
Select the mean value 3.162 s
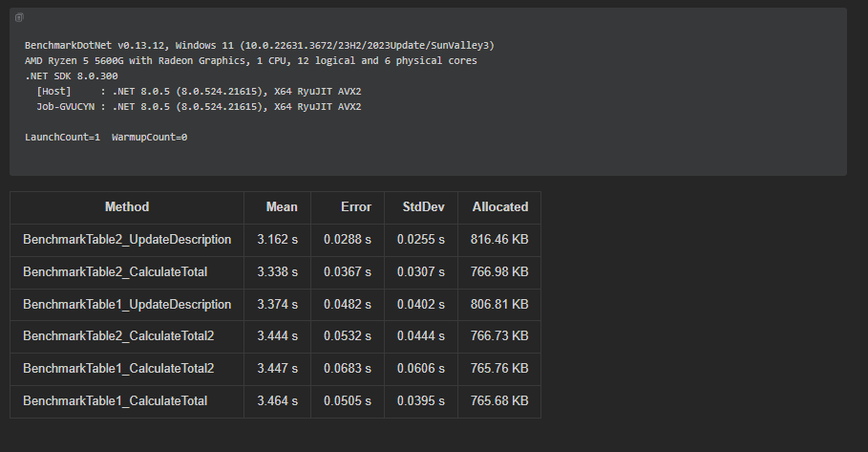coord(277,240)
